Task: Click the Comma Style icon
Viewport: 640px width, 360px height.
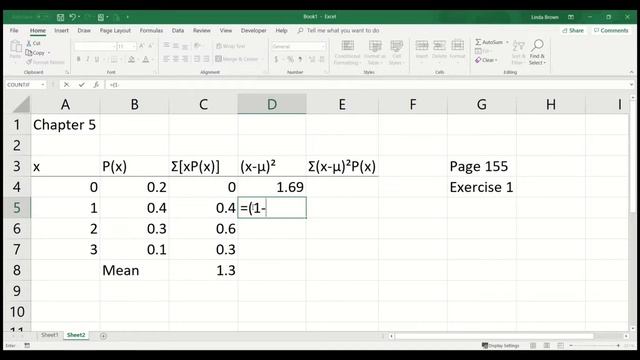Action: (300, 60)
